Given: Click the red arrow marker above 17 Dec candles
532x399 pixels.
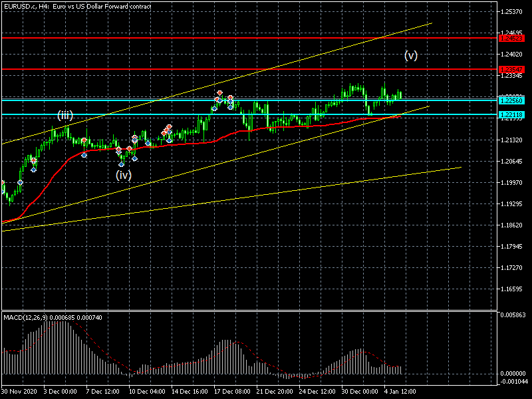Looking at the screenshot, I should [x=219, y=93].
